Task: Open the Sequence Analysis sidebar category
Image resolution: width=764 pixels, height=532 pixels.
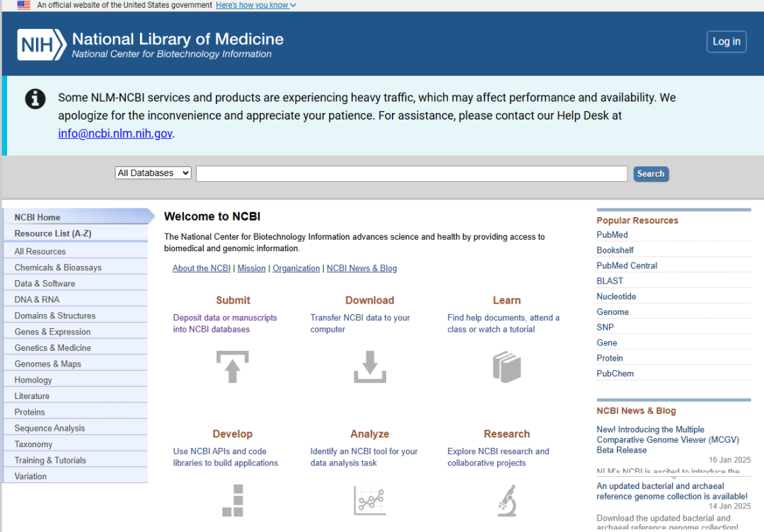Action: click(50, 428)
